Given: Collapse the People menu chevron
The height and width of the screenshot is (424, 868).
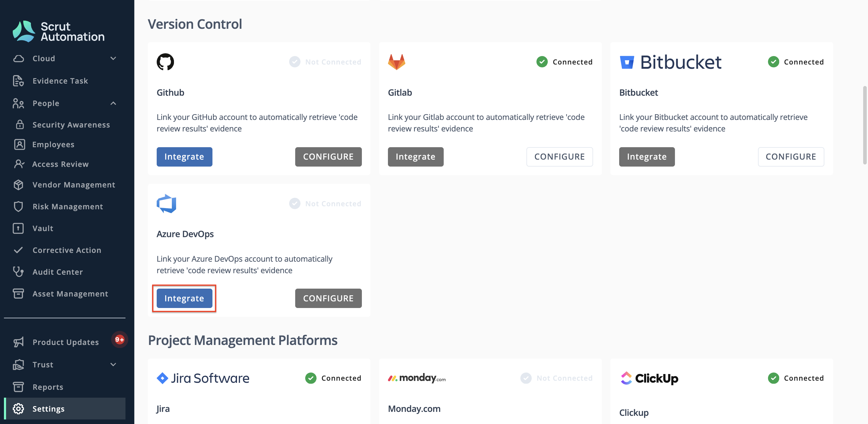Looking at the screenshot, I should (114, 103).
